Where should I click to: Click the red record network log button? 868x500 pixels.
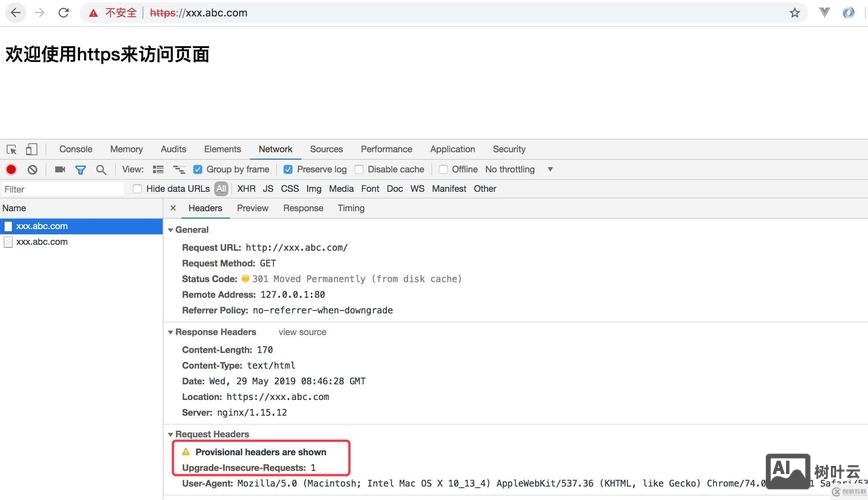(11, 170)
